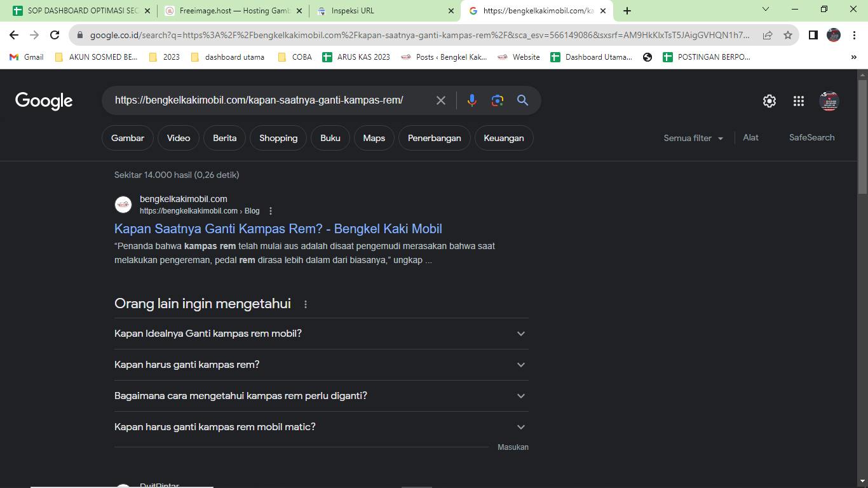Open a new tab with plus button
Viewport: 868px width, 488px height.
(x=627, y=11)
